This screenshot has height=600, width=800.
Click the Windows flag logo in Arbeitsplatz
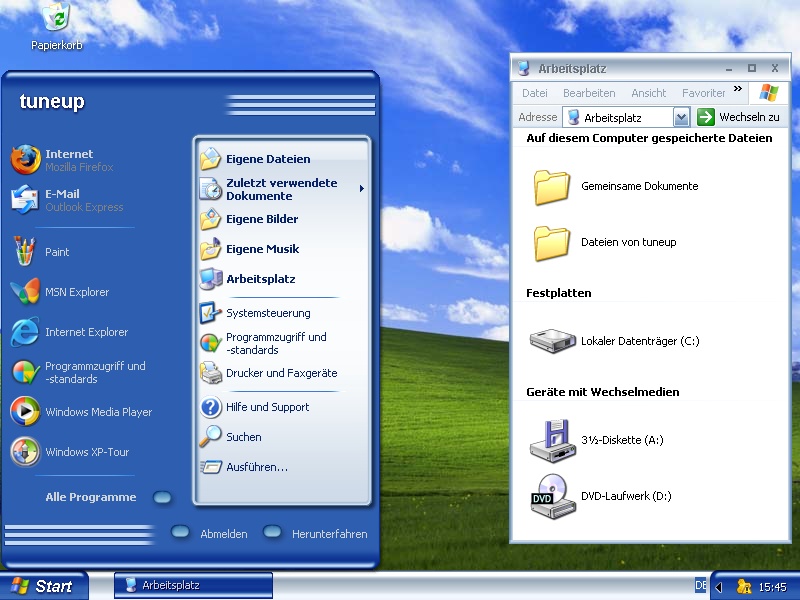(x=769, y=93)
